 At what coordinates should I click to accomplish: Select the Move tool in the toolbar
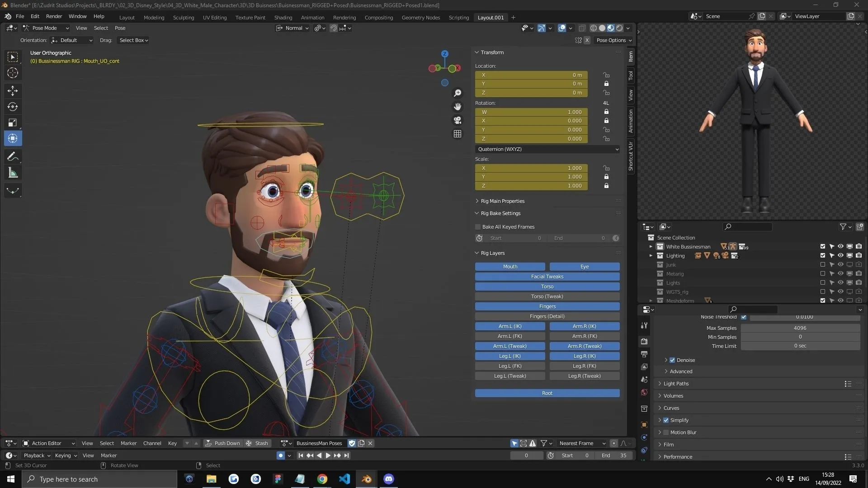click(x=13, y=91)
